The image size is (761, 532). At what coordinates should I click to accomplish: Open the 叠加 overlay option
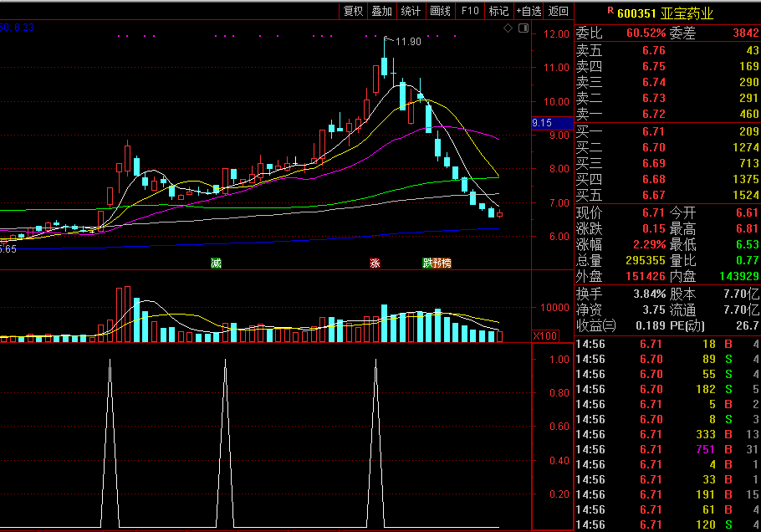[381, 11]
